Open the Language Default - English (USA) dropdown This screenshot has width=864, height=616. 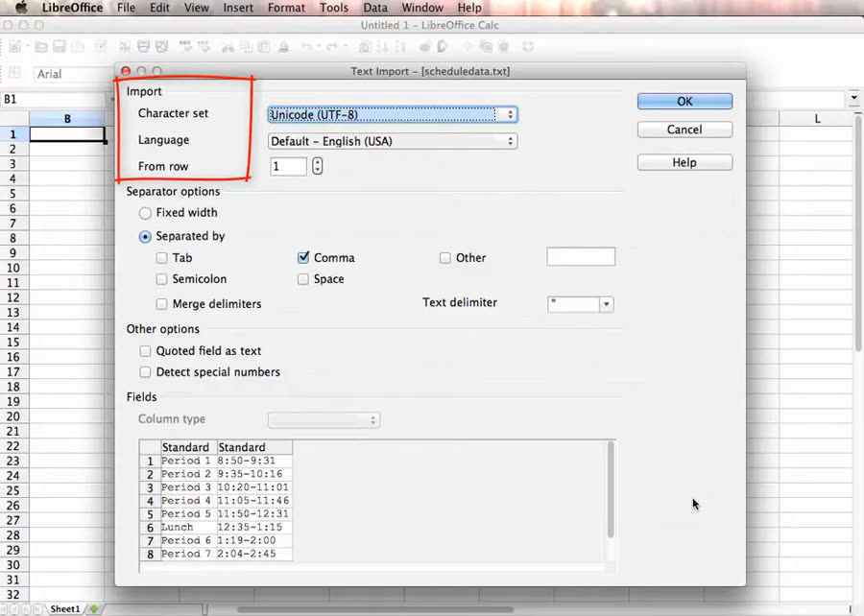tap(393, 141)
